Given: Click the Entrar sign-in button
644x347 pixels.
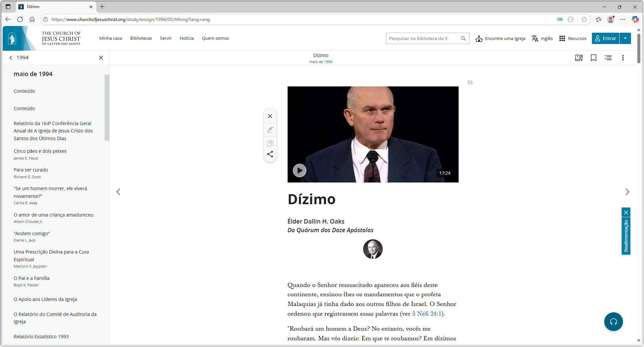Looking at the screenshot, I should (x=606, y=38).
